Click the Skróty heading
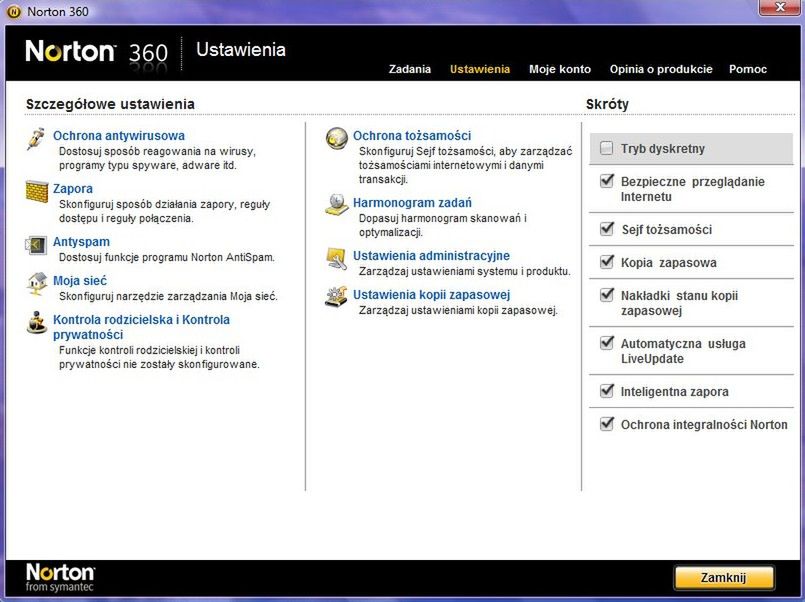This screenshot has width=805, height=602. 607,104
